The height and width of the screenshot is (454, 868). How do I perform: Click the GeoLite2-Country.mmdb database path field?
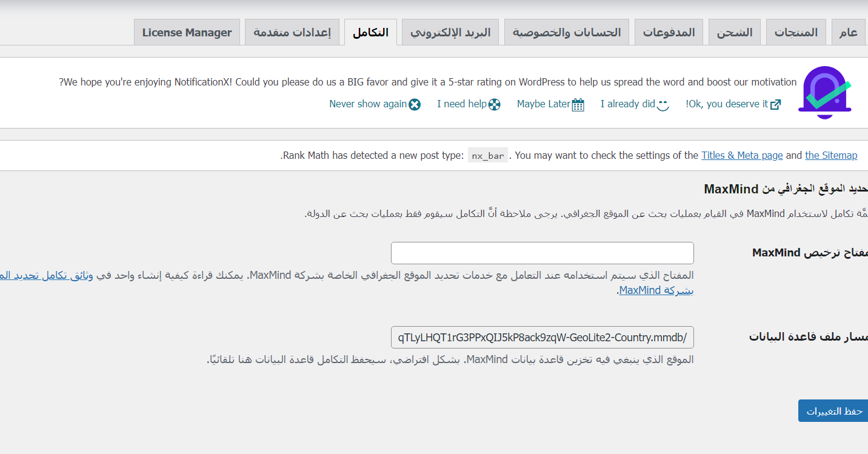[x=542, y=337]
